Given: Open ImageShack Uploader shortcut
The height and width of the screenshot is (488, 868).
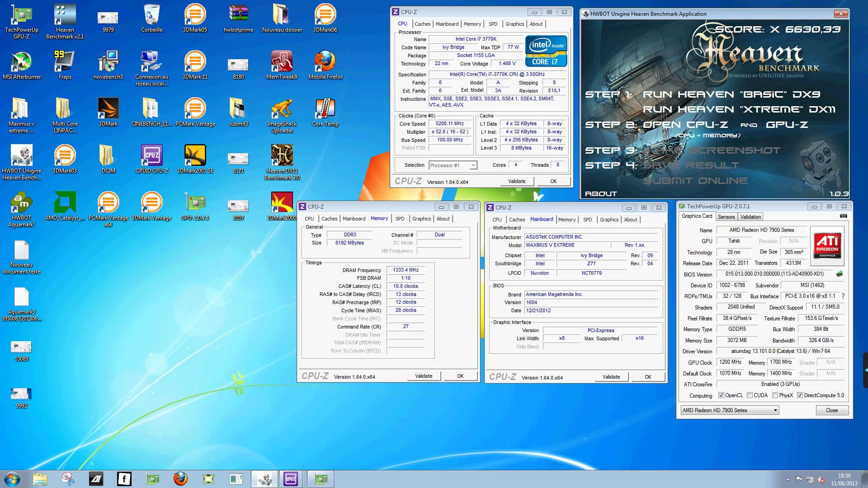Looking at the screenshot, I should (x=282, y=116).
